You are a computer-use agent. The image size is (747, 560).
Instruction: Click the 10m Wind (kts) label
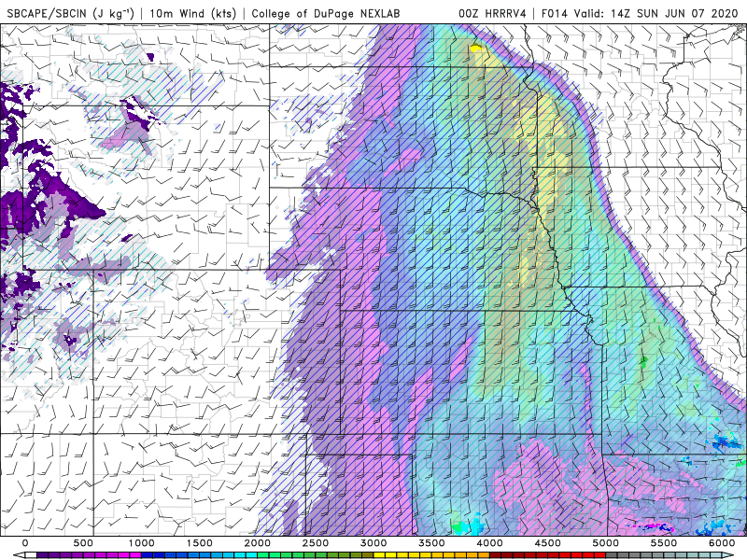coord(192,13)
